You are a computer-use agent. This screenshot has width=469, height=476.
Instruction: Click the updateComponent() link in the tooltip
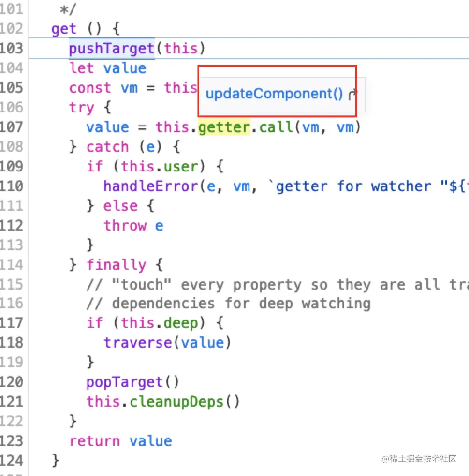click(x=274, y=94)
